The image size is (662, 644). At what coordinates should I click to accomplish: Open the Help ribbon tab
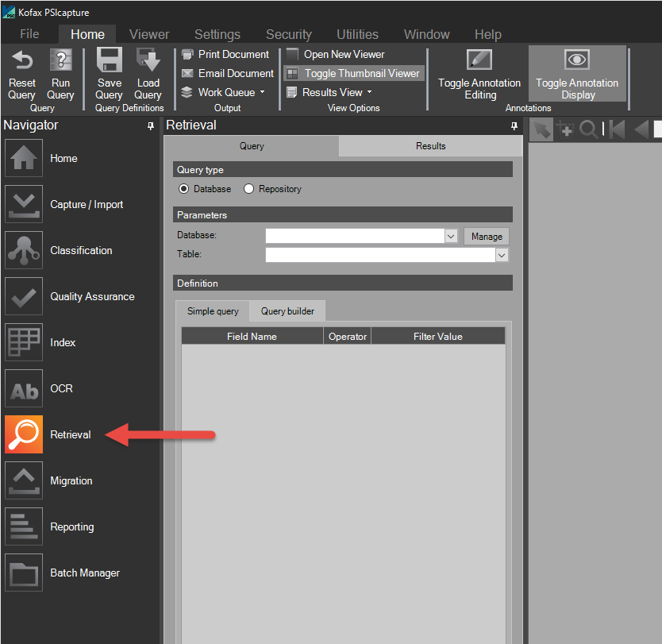coord(488,34)
